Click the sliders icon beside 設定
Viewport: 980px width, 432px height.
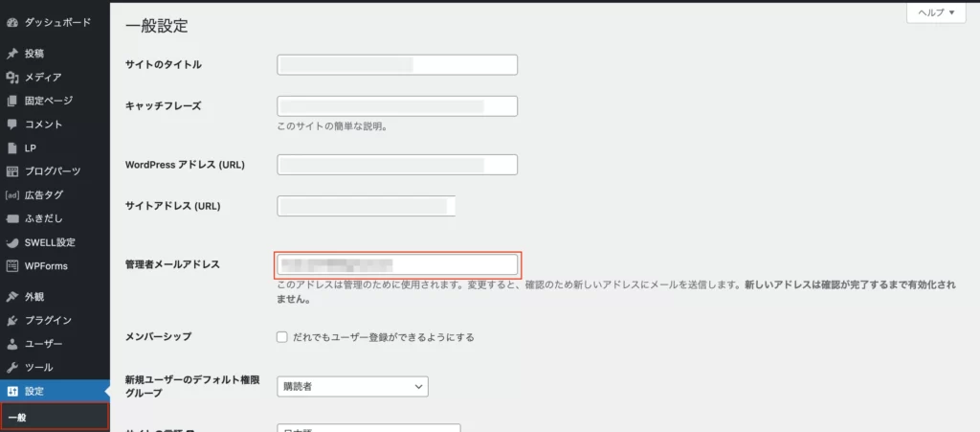click(x=11, y=392)
